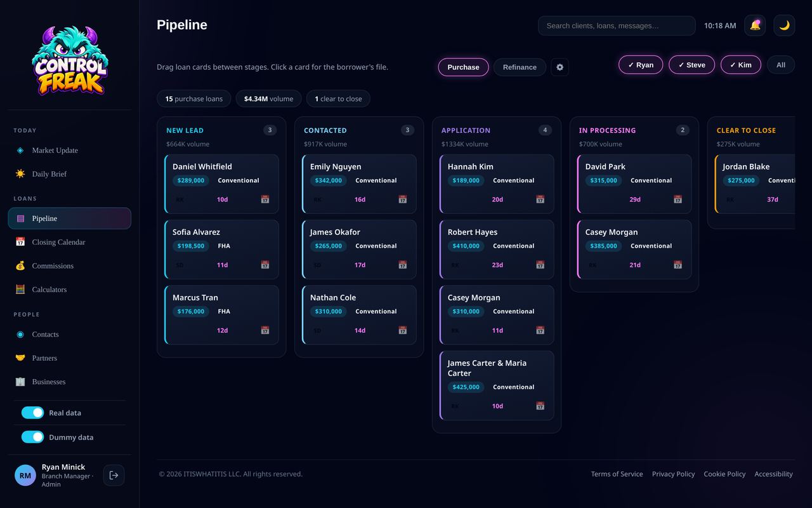Go to Daily Brief
The height and width of the screenshot is (508, 812).
[x=70, y=174]
